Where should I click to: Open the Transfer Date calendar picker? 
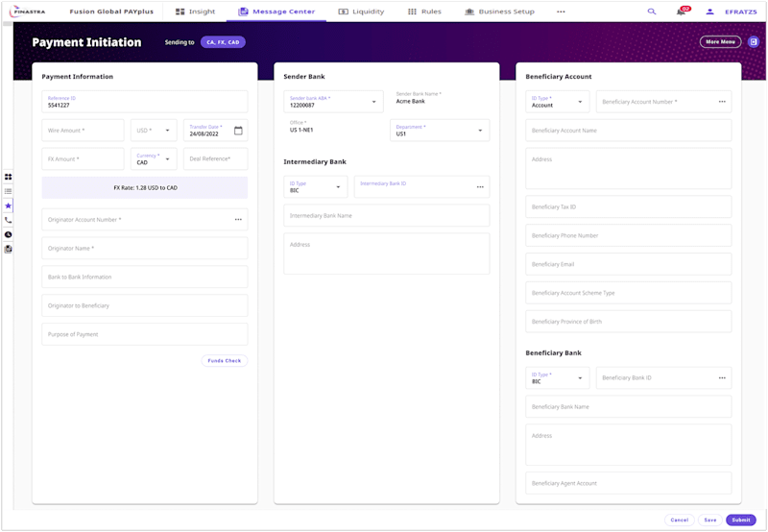[238, 131]
